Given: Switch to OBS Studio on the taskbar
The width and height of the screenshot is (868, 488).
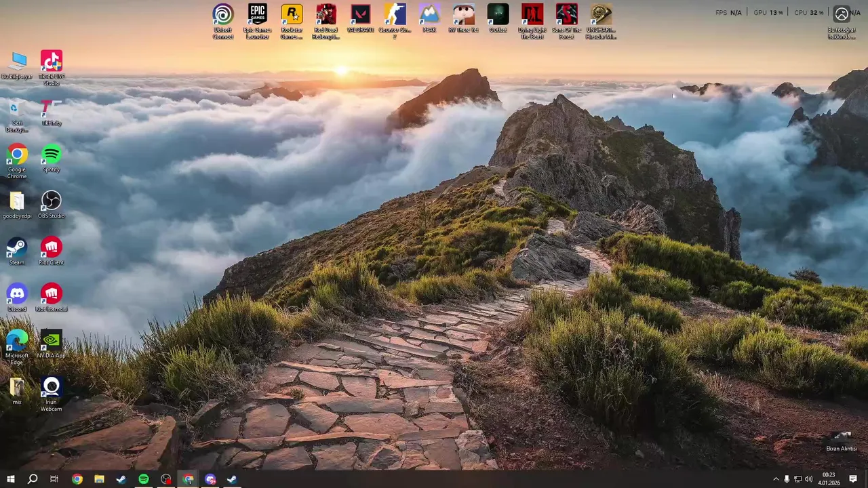Looking at the screenshot, I should tap(166, 479).
